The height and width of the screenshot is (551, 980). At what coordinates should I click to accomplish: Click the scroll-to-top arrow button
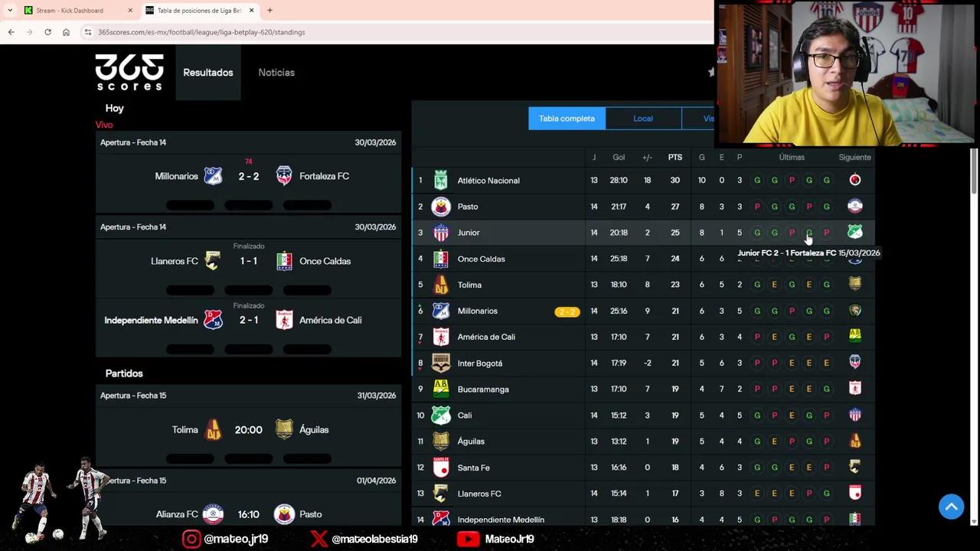click(x=952, y=507)
